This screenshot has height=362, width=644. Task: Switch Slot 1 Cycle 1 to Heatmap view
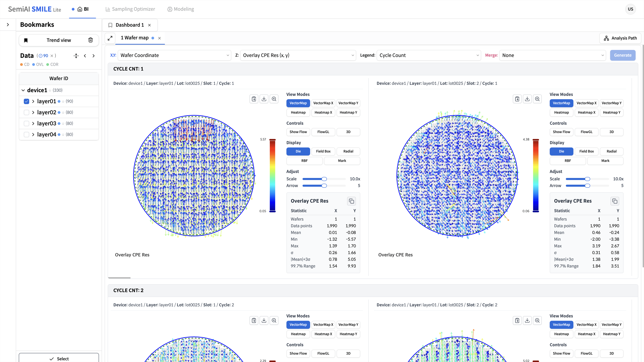(298, 112)
